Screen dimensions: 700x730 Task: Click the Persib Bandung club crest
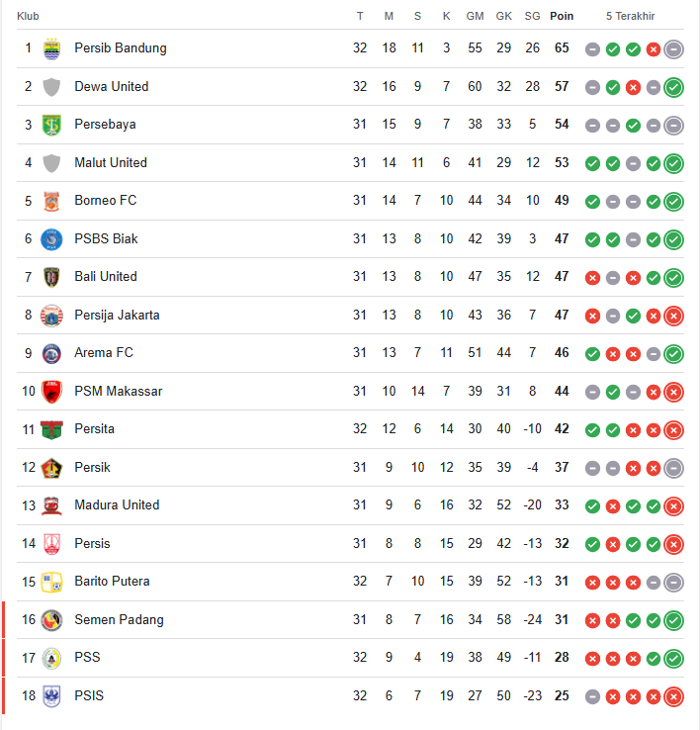click(51, 48)
